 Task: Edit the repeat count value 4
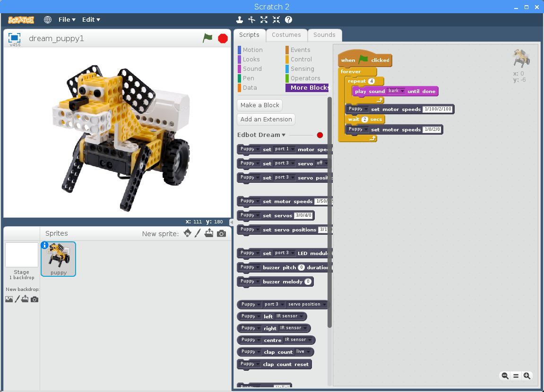coord(371,81)
